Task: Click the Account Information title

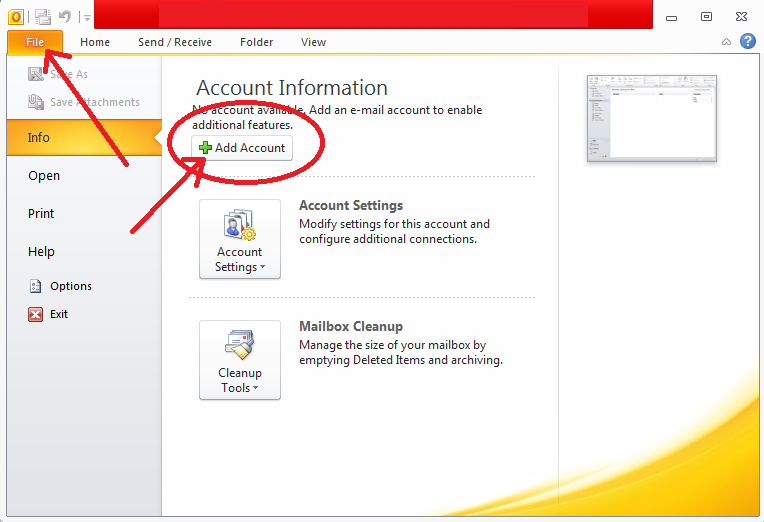Action: (292, 88)
